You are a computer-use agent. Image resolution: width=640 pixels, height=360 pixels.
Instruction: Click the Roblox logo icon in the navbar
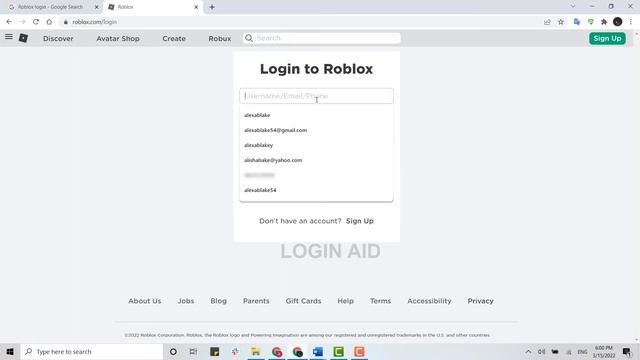(23, 38)
